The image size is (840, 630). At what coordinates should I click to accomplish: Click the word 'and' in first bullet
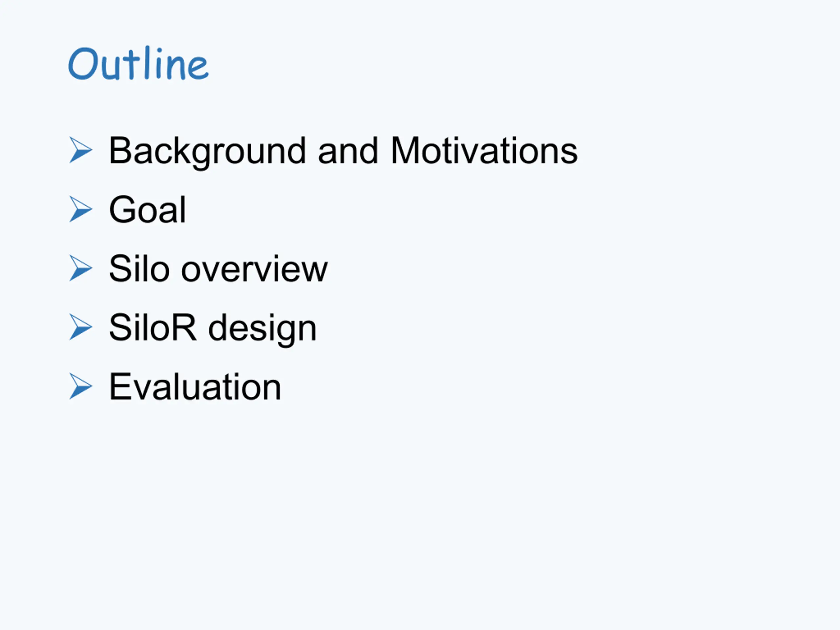[348, 151]
